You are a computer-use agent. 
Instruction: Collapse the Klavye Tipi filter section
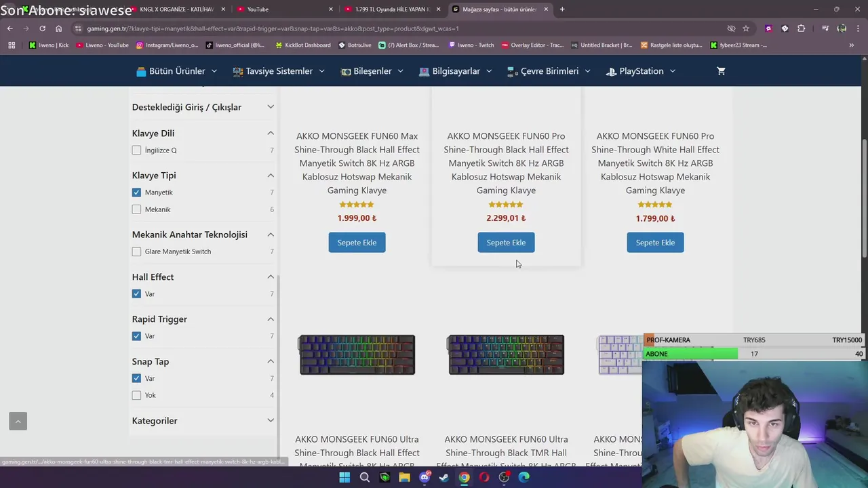(271, 176)
